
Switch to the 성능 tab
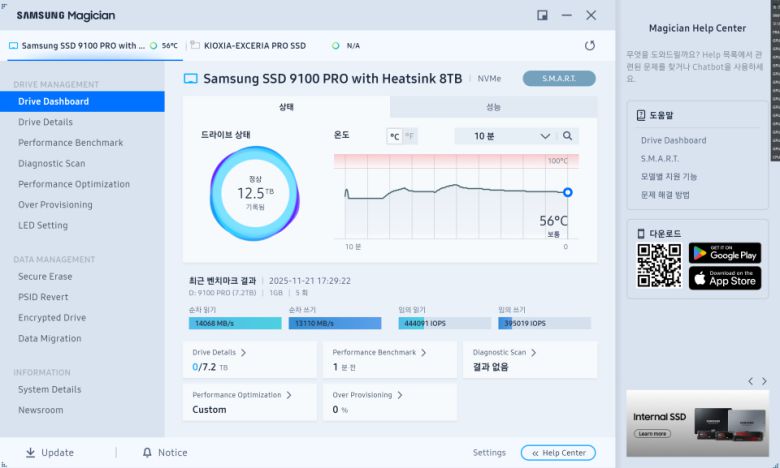pos(493,107)
